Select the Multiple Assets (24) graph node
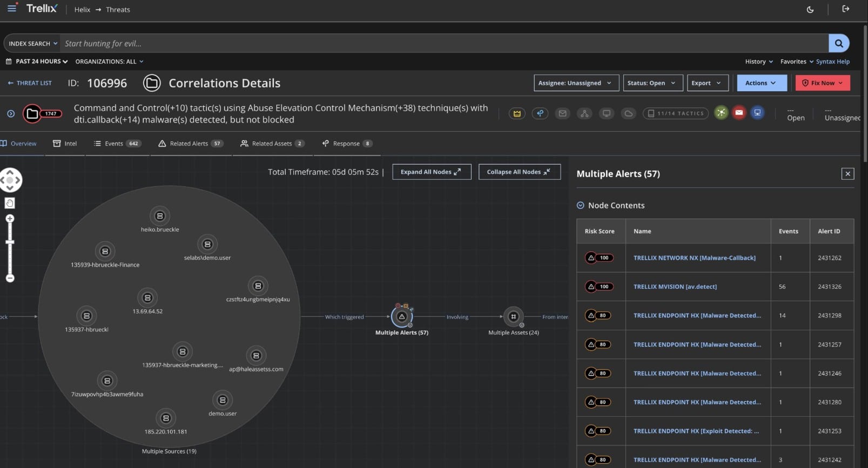Viewport: 868px width, 468px height. tap(514, 317)
